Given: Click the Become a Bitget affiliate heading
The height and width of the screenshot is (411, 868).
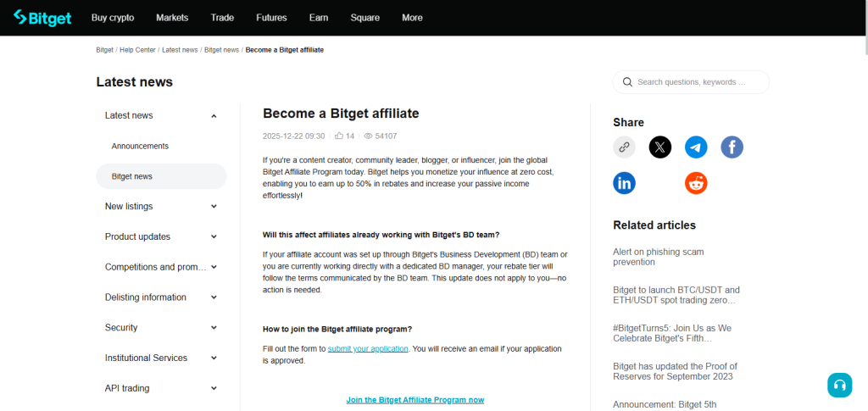Looking at the screenshot, I should coord(341,114).
